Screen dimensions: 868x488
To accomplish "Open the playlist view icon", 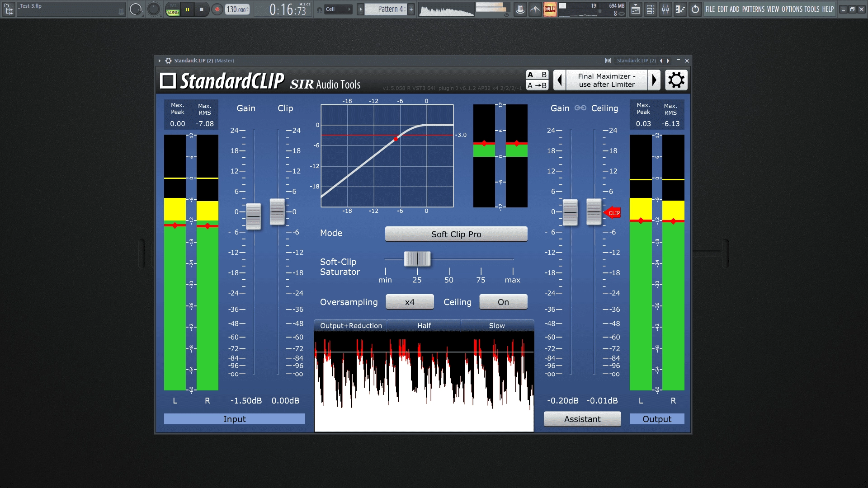I will (x=636, y=9).
